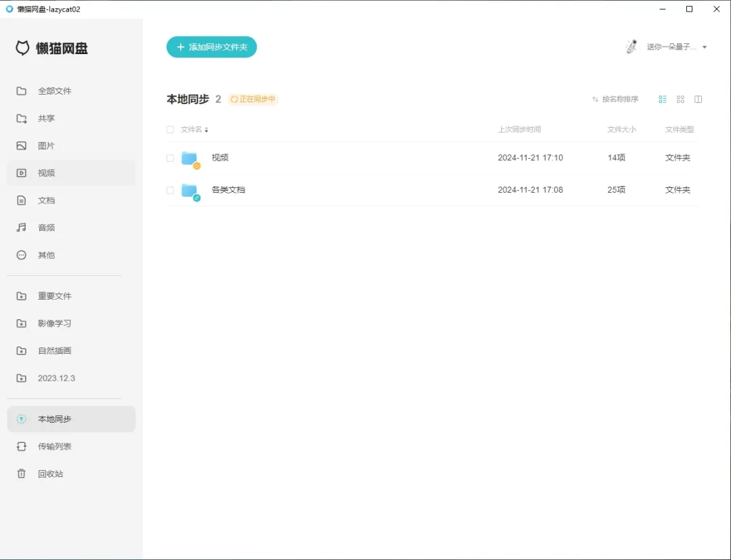731x560 pixels.
Task: Tick the checkbox for 视频 folder
Action: point(170,158)
